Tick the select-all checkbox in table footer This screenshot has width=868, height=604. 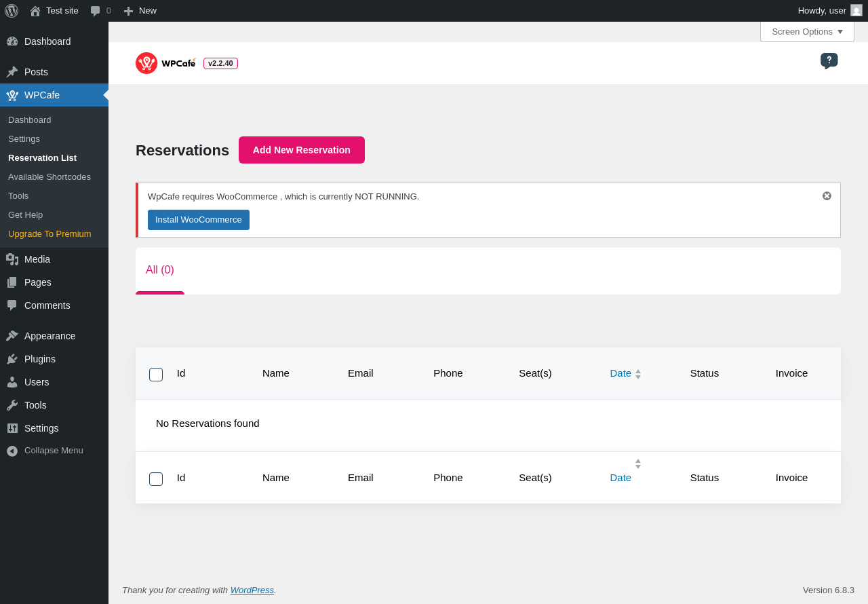click(156, 479)
